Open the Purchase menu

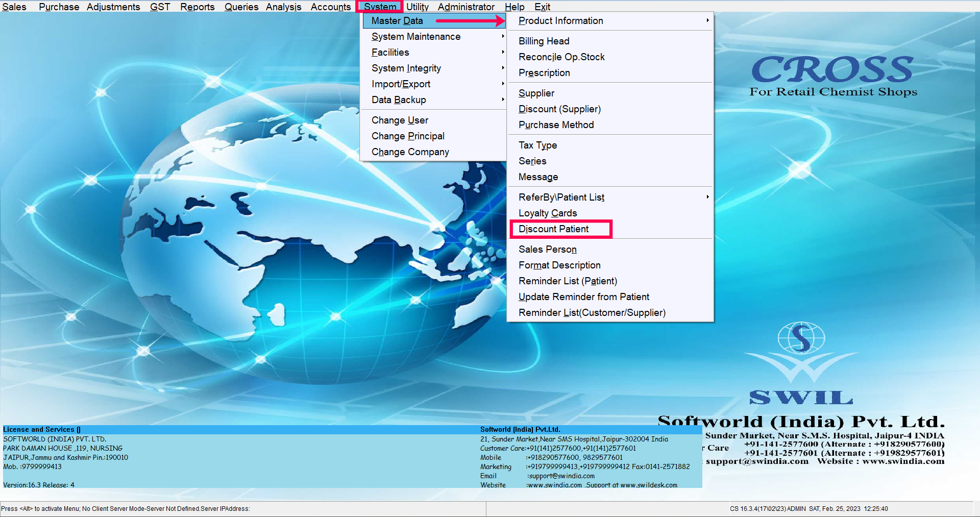59,7
